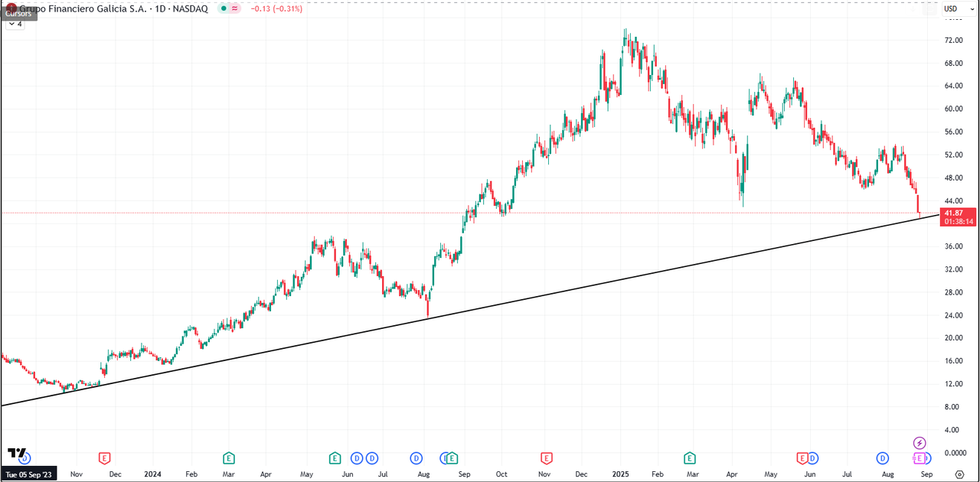Open the green earnings marker at Mar 2025
Viewport: 980px width, 482px height.
(690, 458)
